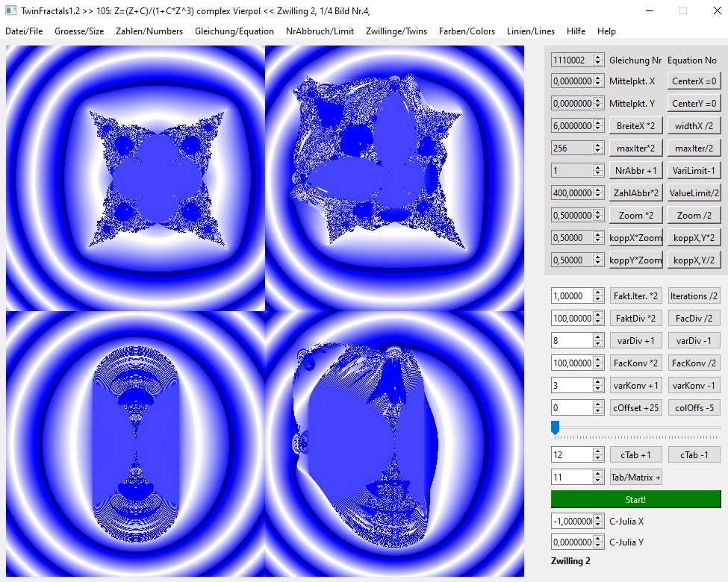Click the Fakt.Iter. *2 button
Image resolution: width=728 pixels, height=582 pixels.
635,295
